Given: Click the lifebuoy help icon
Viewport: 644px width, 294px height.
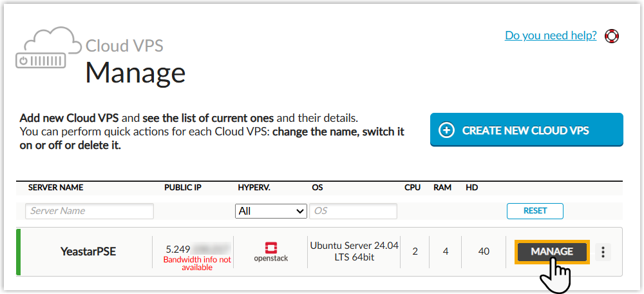Looking at the screenshot, I should [x=612, y=36].
